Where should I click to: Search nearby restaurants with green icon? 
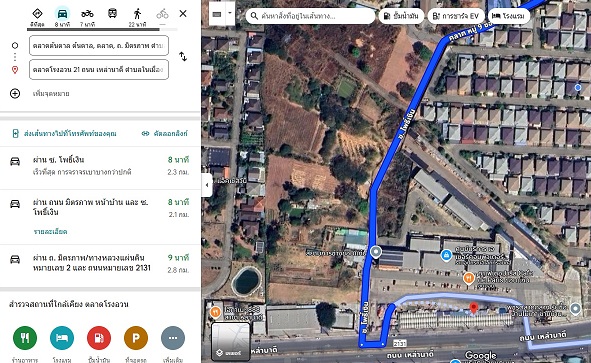(x=25, y=338)
